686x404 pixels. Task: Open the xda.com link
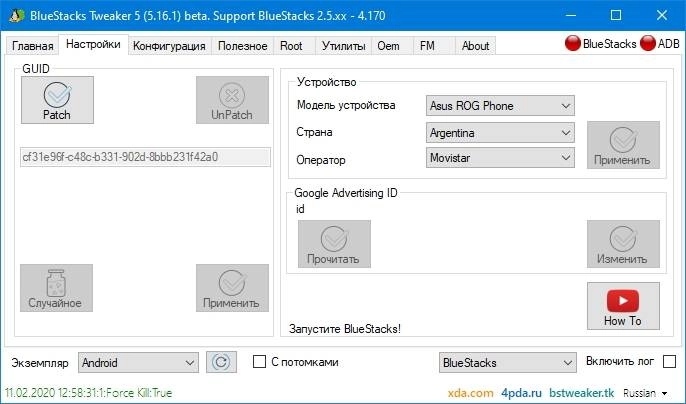tap(470, 393)
